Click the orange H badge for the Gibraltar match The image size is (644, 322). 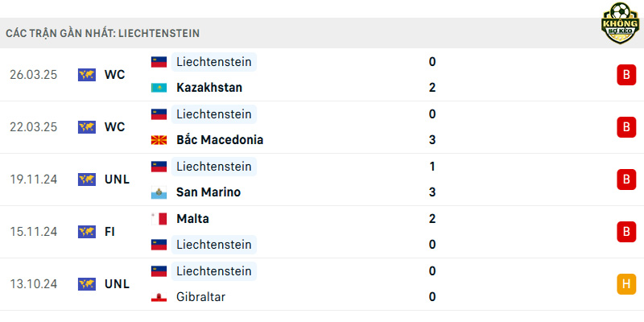[626, 284]
